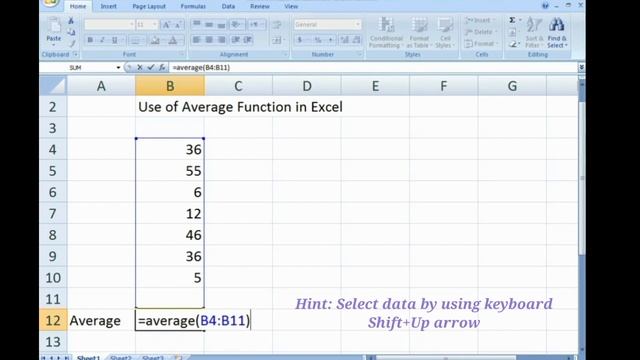Click the Fill down icon in Editing
Screen dimensions: 640x360
point(513,32)
